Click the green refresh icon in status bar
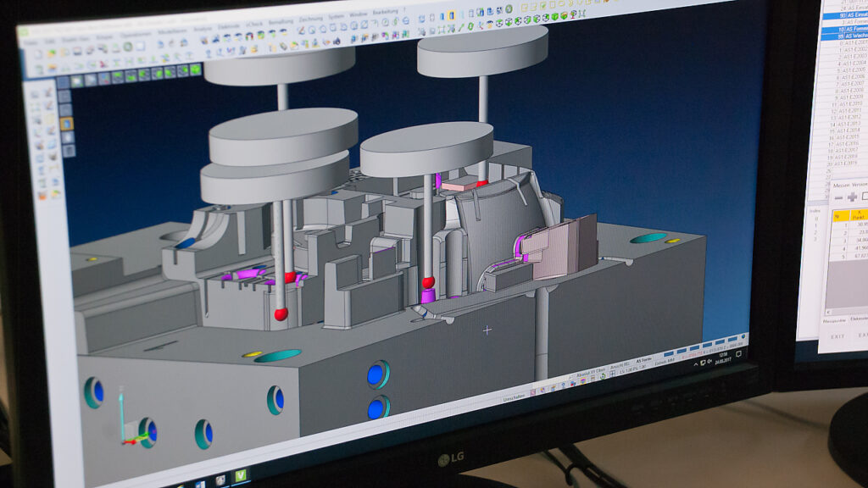This screenshot has height=488, width=868. click(604, 376)
